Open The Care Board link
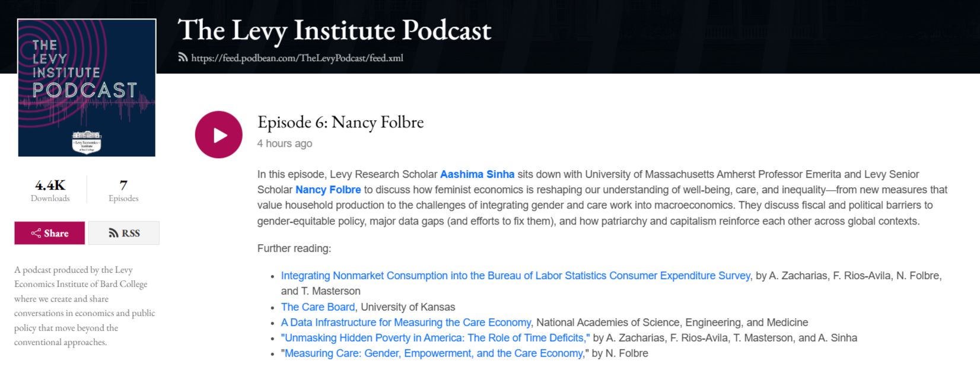The height and width of the screenshot is (384, 980). tap(318, 307)
